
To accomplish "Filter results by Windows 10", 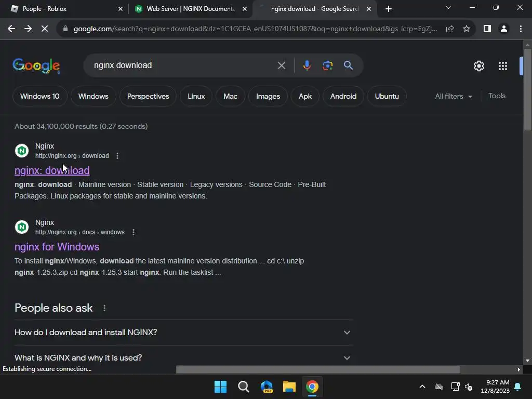I will click(x=39, y=96).
